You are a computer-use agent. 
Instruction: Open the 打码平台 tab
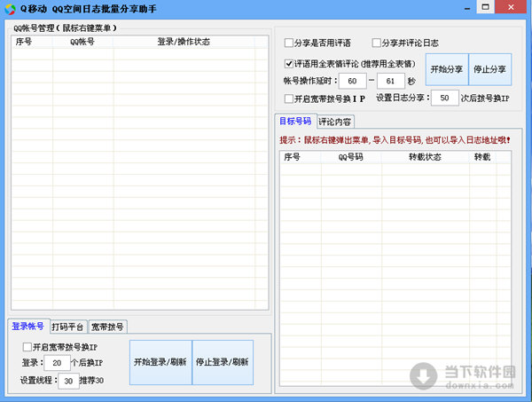pos(67,326)
